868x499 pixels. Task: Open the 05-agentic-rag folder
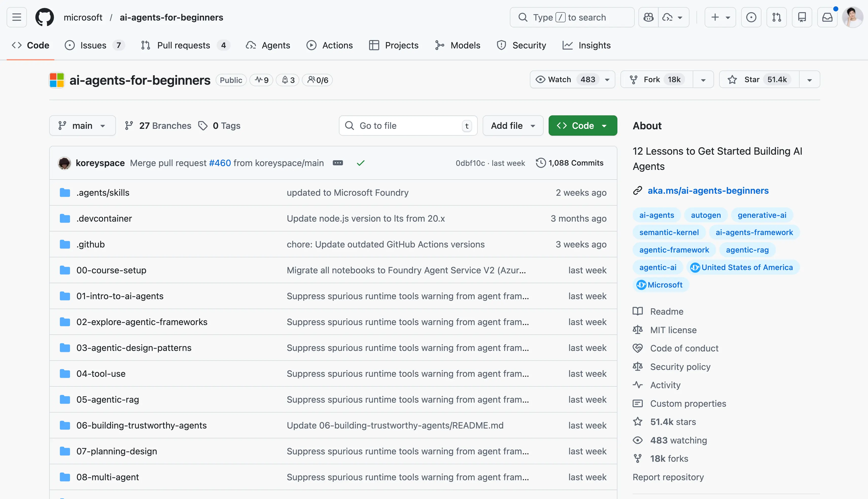[x=107, y=400]
